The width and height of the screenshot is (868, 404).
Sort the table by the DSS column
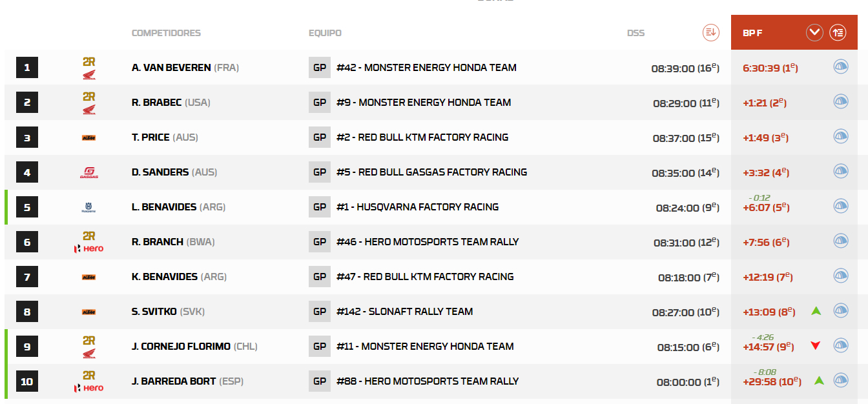click(710, 32)
